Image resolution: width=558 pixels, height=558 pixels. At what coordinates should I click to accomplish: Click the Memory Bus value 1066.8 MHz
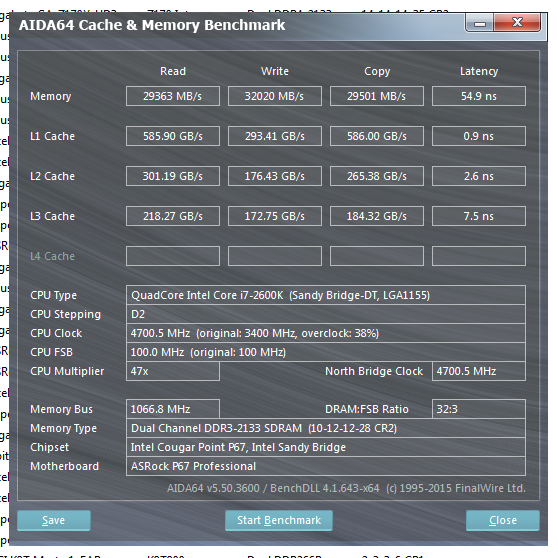173,409
